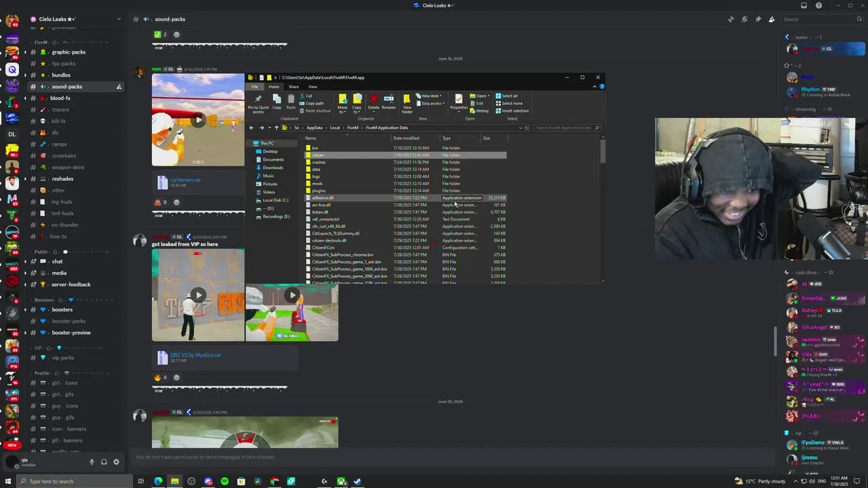Open Threads icon in channel header
This screenshot has width=868, height=488.
[x=731, y=19]
